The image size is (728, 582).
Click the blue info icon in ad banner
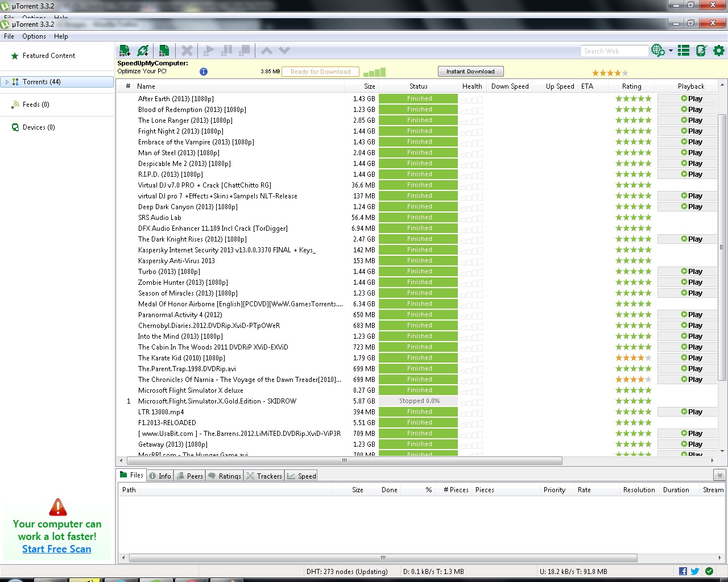pyautogui.click(x=204, y=72)
